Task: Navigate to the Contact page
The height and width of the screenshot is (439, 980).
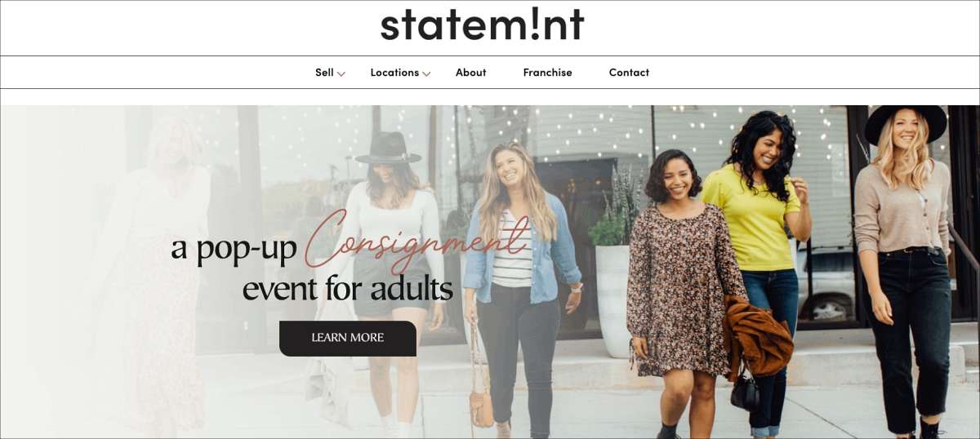Action: (629, 73)
